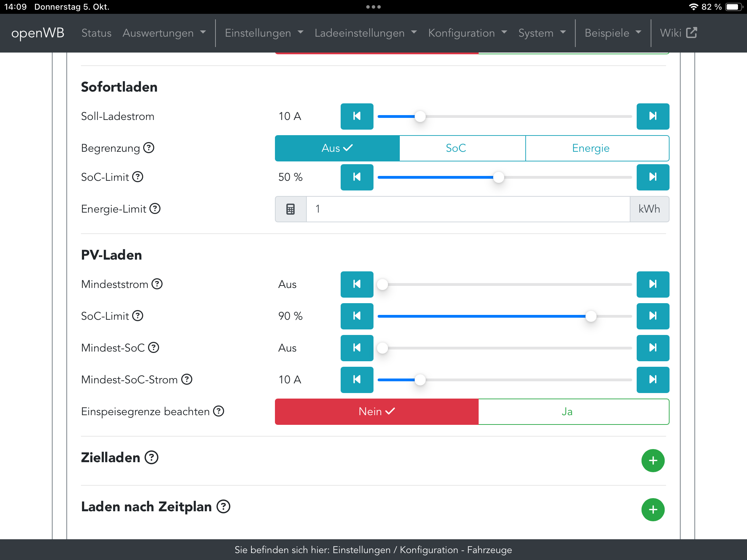Image resolution: width=747 pixels, height=560 pixels.
Task: Open the System menu
Action: coord(542,33)
